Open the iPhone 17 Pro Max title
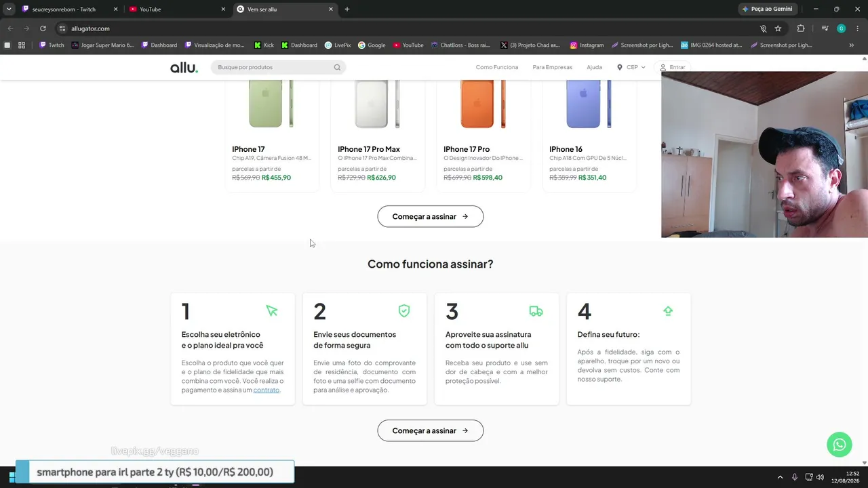 click(x=369, y=149)
